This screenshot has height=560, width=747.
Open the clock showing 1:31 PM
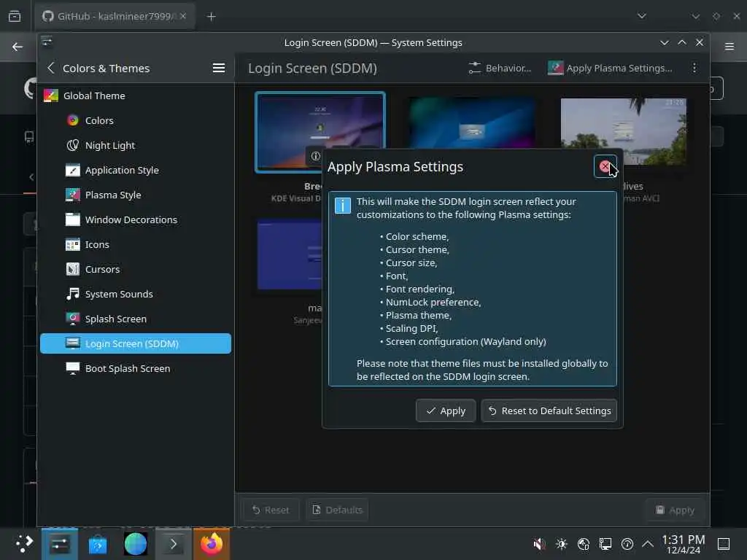pyautogui.click(x=683, y=544)
